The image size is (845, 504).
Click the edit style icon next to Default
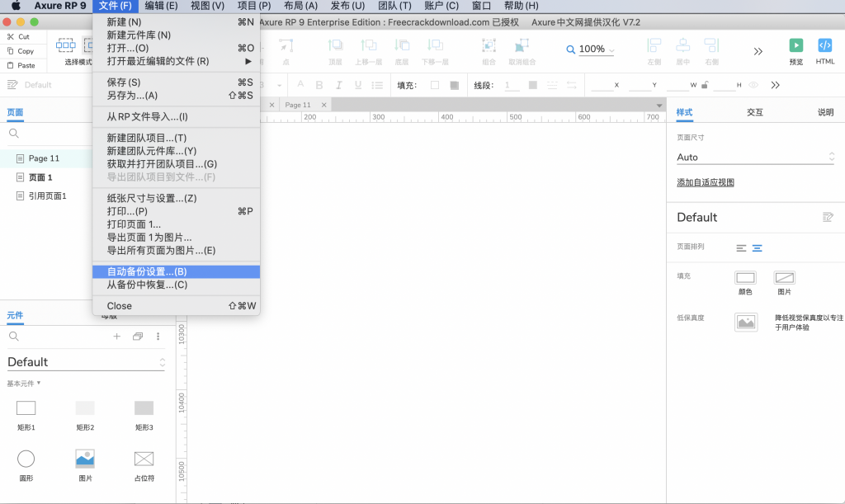[828, 217]
